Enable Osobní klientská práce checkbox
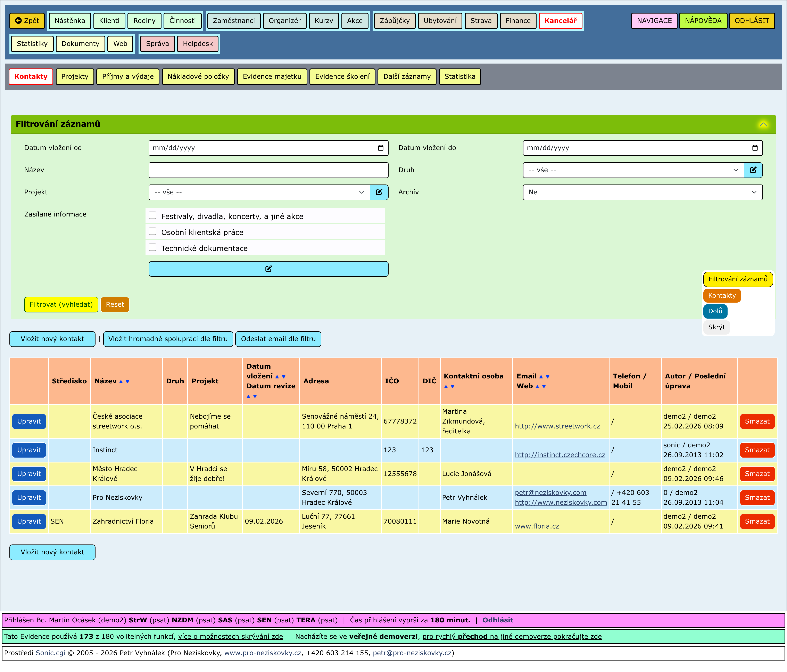The width and height of the screenshot is (787, 672). tap(153, 231)
